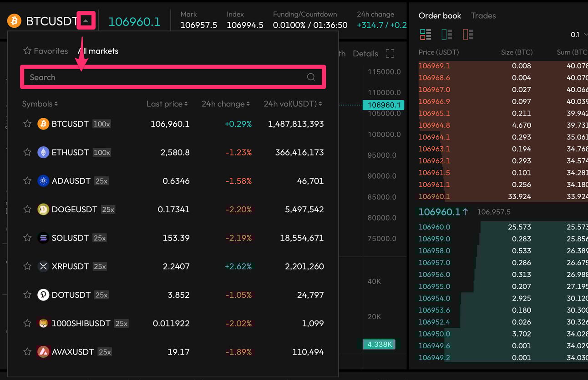Sort markets by the 24h vol(USDT) column arrows
Image resolution: width=588 pixels, height=380 pixels.
(320, 104)
